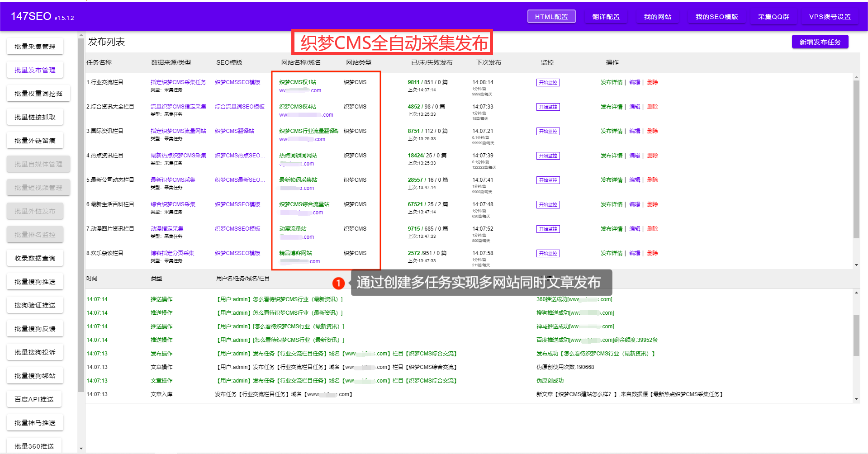Click 新增发布任务 button

pyautogui.click(x=820, y=42)
